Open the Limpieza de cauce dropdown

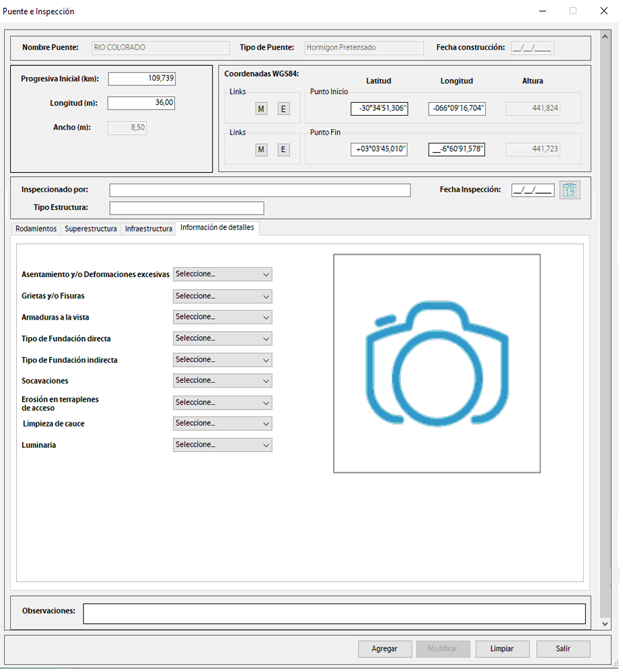tap(222, 423)
